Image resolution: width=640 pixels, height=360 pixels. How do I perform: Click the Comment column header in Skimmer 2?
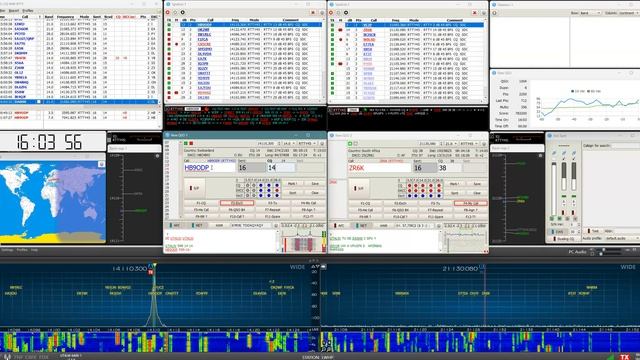(x=454, y=20)
